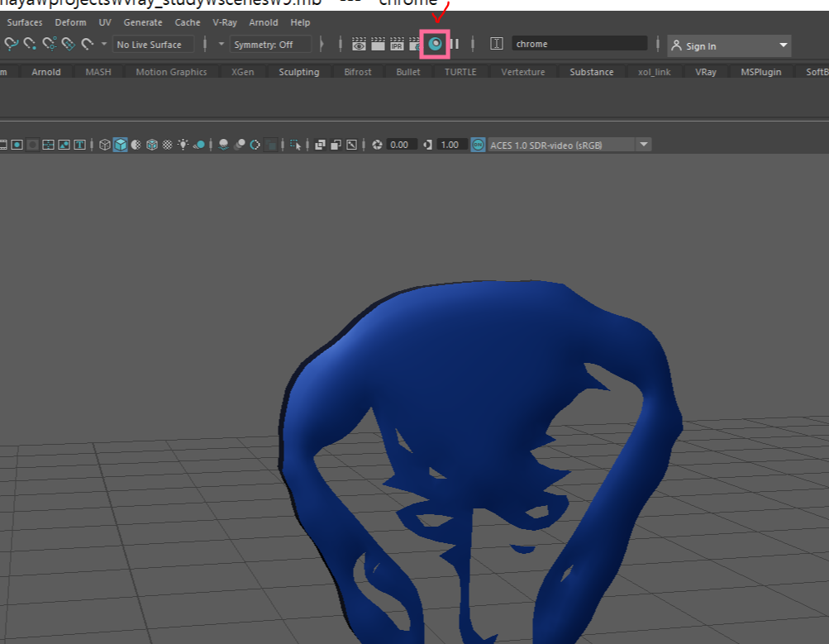This screenshot has width=829, height=644.
Task: Toggle the gate mask icon
Action: tap(32, 145)
